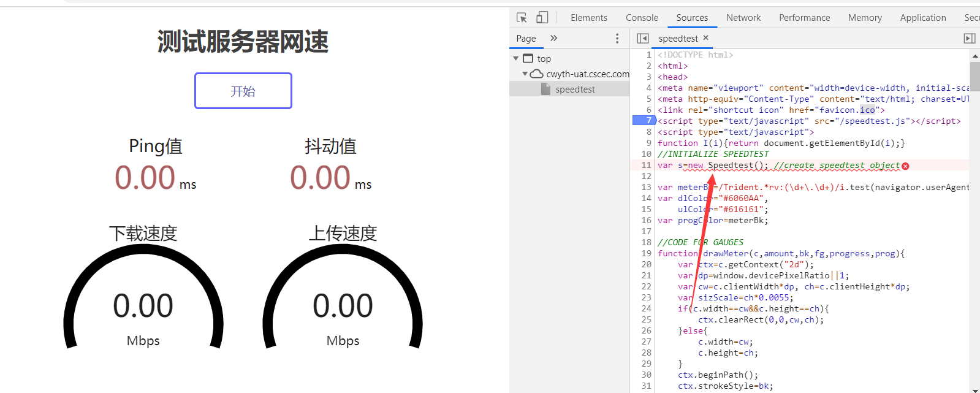
Task: Set a breakpoint on line number 19
Action: 646,253
